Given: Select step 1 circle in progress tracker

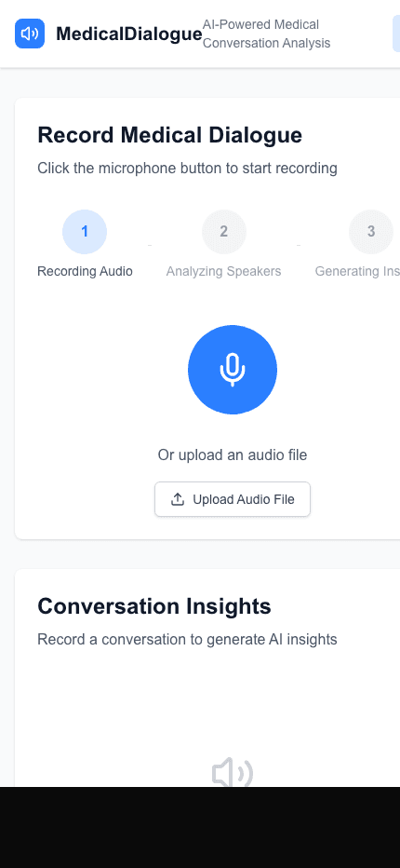Looking at the screenshot, I should (x=85, y=231).
